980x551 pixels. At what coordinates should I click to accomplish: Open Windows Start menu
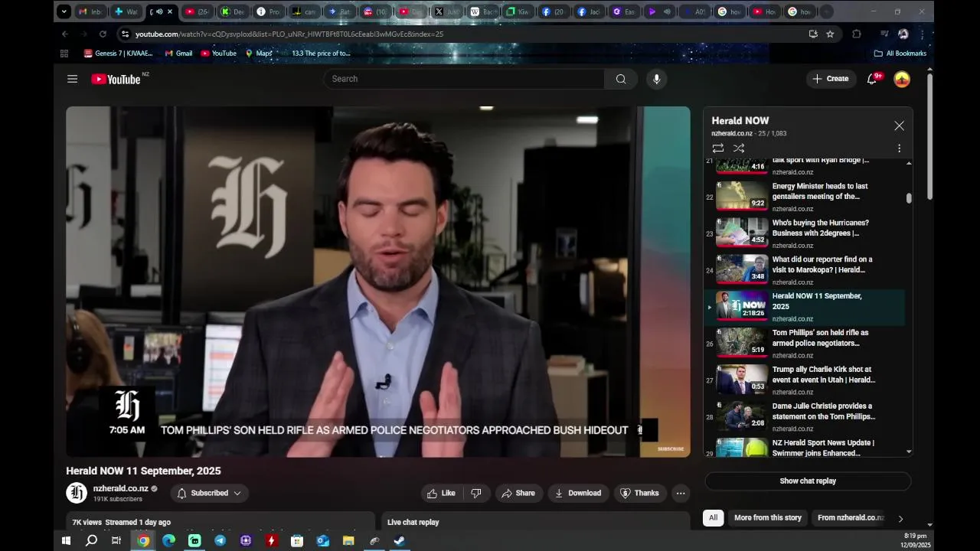[x=66, y=540]
